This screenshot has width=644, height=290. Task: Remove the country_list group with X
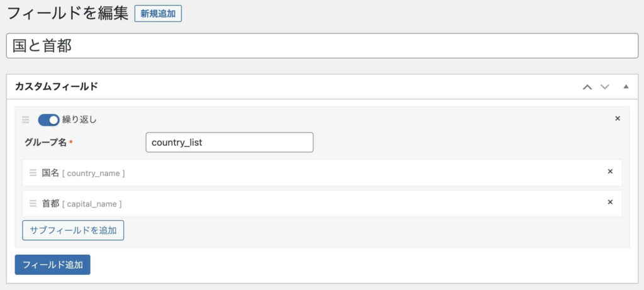[x=617, y=118]
